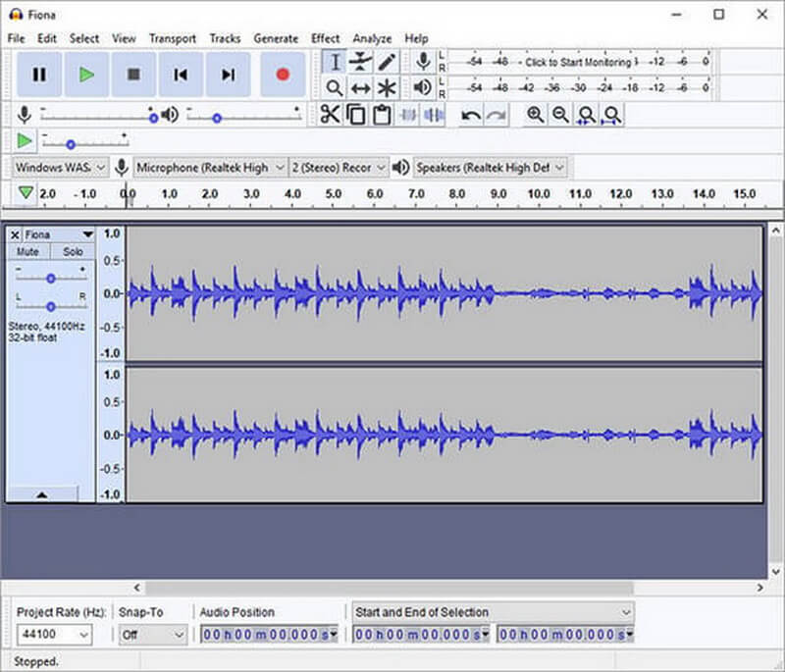Open the Transport menu

click(173, 38)
